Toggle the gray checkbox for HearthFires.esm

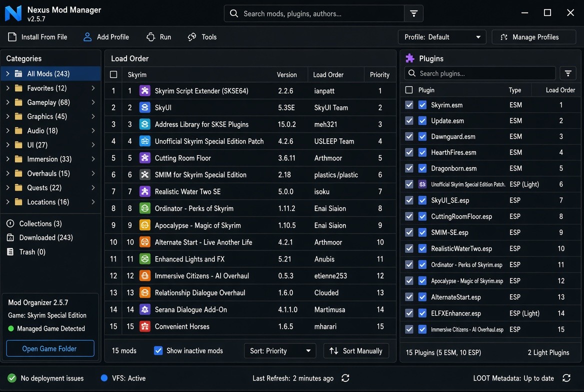[409, 152]
